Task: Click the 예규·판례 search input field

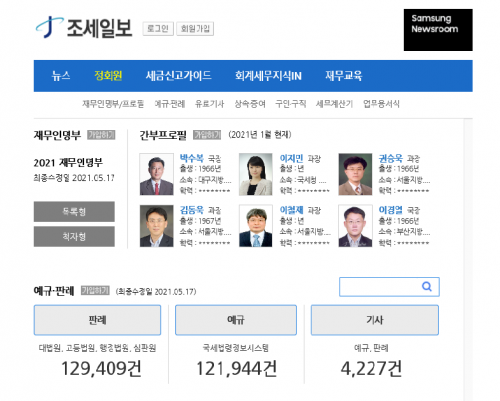Action: (x=389, y=287)
